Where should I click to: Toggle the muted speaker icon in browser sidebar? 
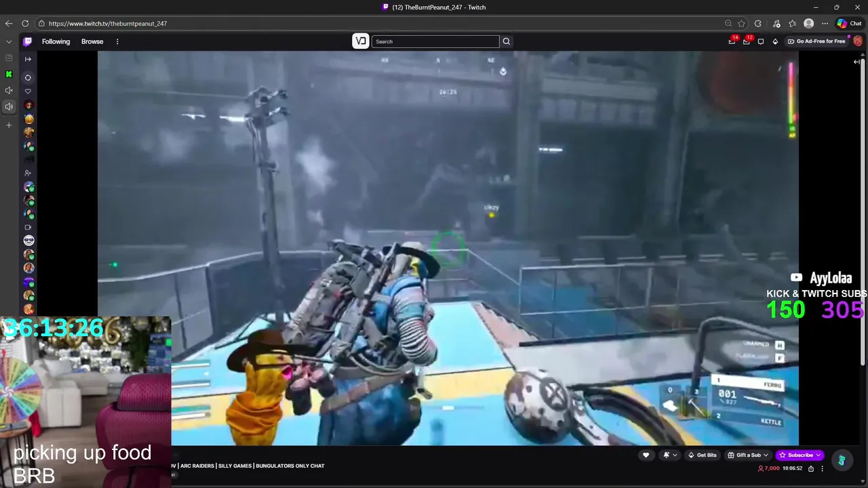tap(9, 90)
